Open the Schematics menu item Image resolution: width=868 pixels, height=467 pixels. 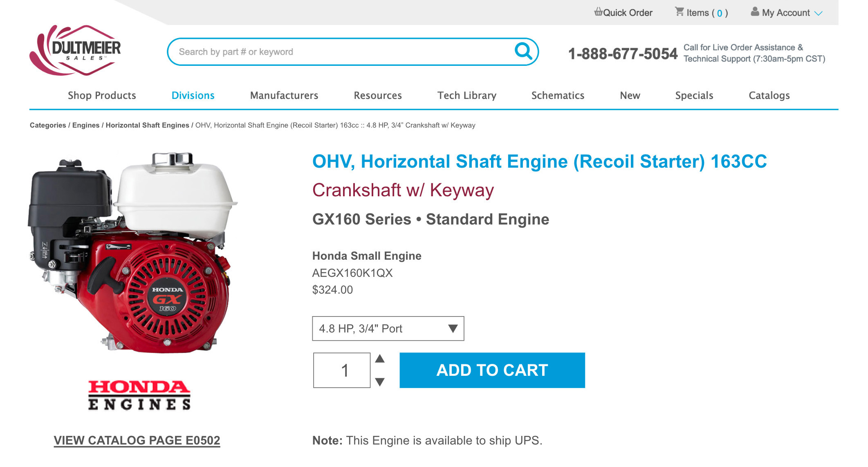click(558, 95)
